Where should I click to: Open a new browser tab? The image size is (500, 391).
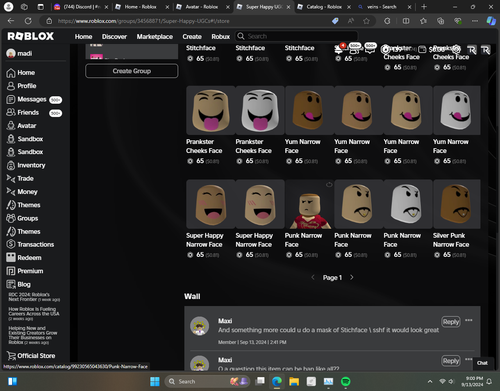[424, 7]
